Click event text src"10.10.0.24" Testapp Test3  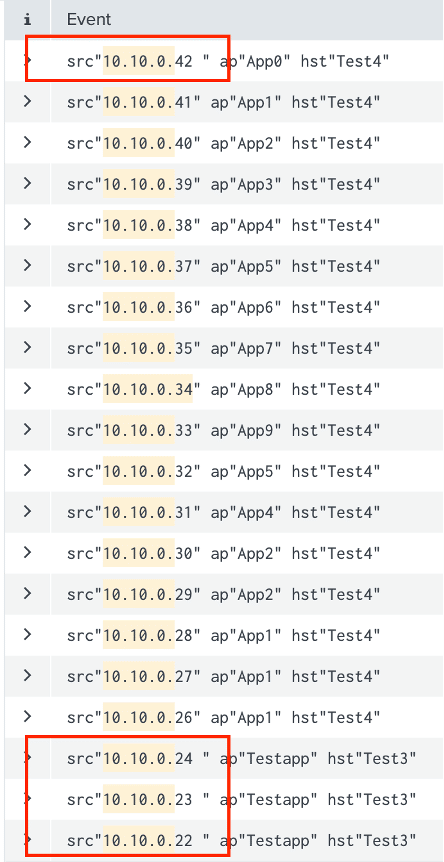[242, 759]
